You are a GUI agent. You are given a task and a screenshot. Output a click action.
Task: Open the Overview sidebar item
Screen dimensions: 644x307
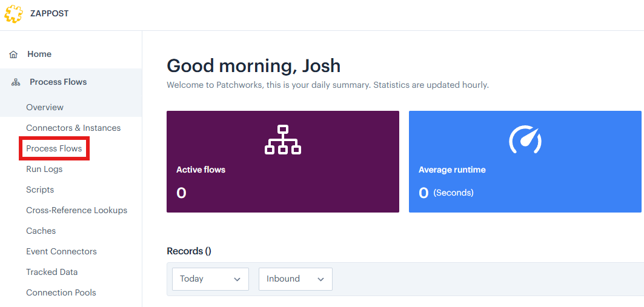point(45,107)
